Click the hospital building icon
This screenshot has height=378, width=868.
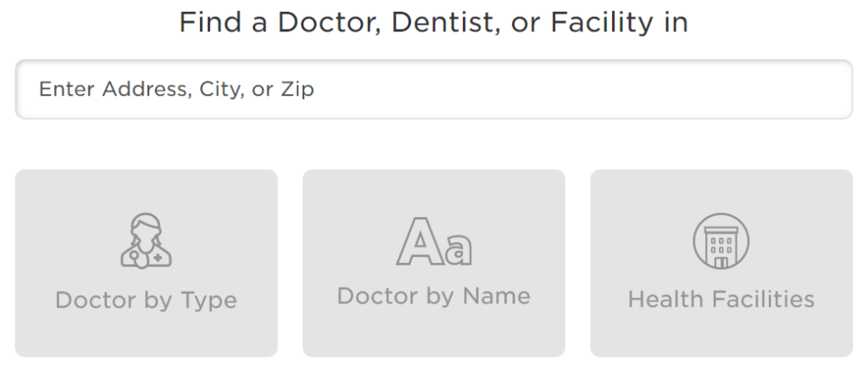721,241
